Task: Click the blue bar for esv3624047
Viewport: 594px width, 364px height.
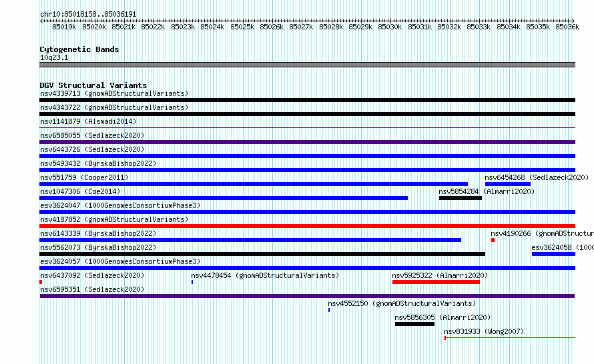Action: tap(307, 212)
